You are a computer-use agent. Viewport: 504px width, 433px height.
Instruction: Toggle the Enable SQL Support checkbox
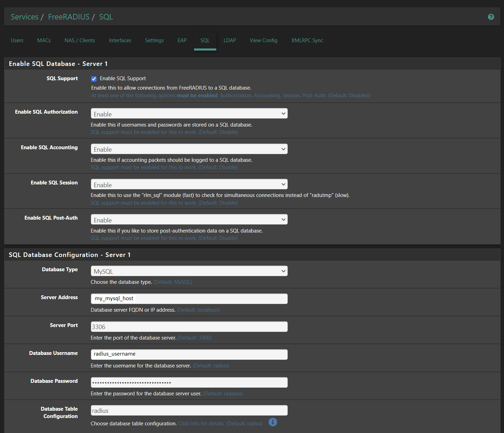[94, 79]
